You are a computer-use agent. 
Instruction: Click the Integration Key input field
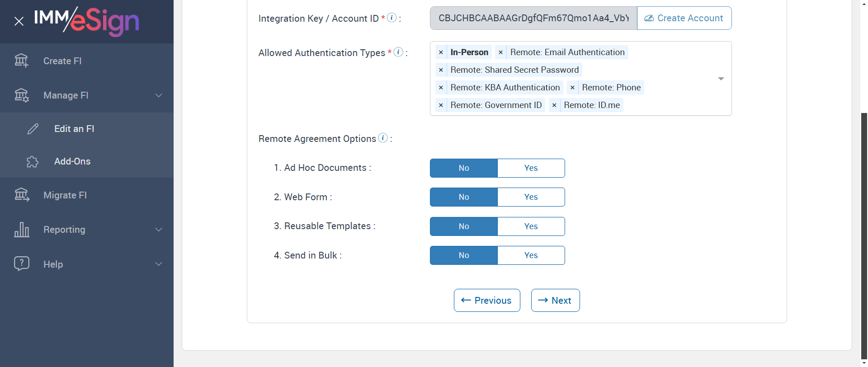533,18
